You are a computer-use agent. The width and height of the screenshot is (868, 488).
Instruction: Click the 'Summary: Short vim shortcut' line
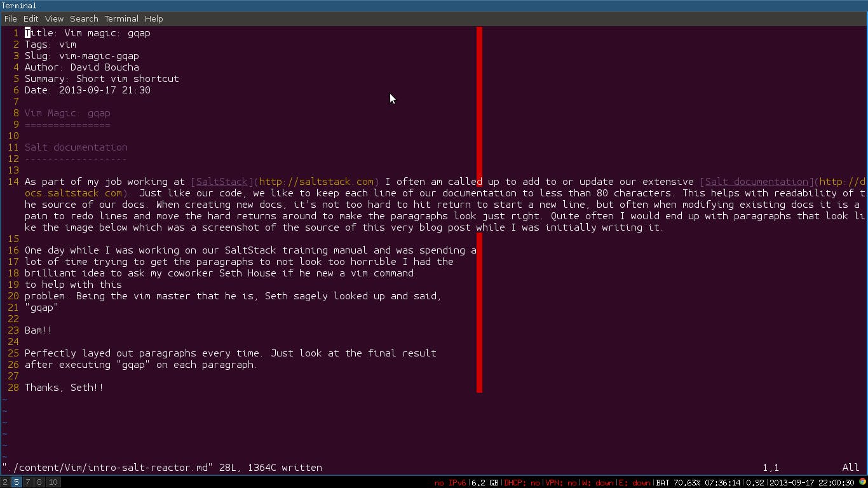pos(102,79)
